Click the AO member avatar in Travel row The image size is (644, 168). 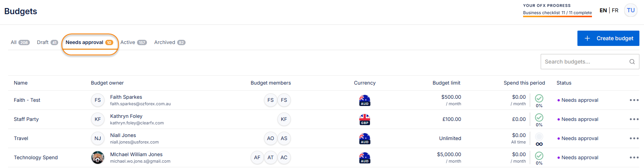click(x=271, y=139)
